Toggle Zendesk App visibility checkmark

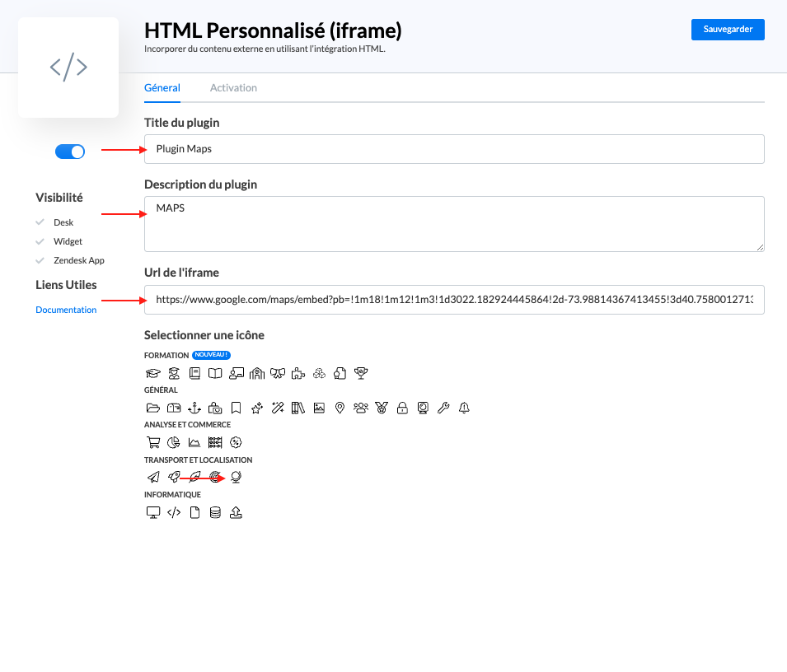[40, 260]
